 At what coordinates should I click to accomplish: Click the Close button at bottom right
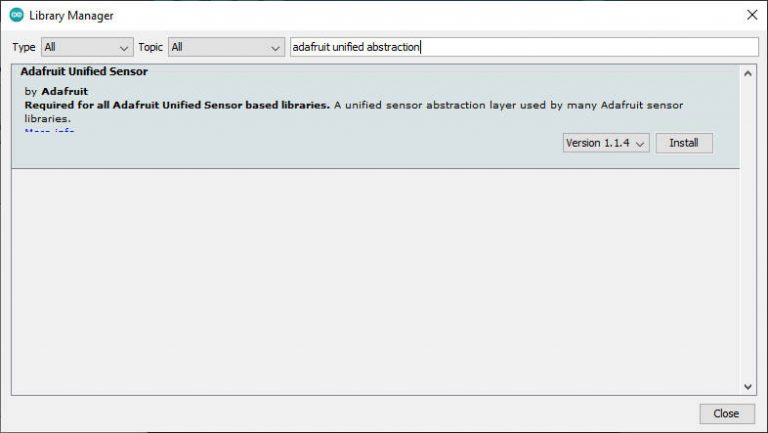pos(726,413)
